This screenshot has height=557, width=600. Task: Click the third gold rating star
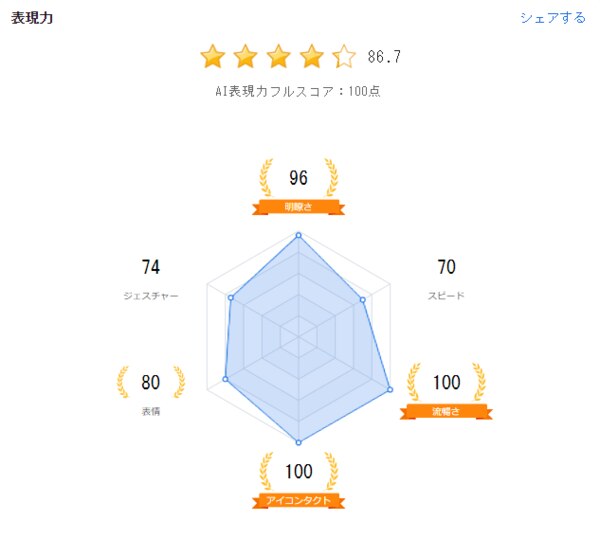point(279,56)
